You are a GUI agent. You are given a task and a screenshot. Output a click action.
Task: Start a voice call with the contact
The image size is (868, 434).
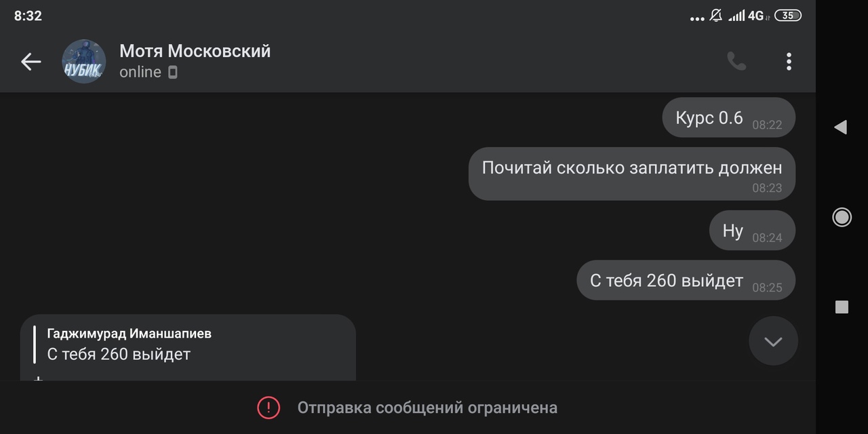click(736, 62)
